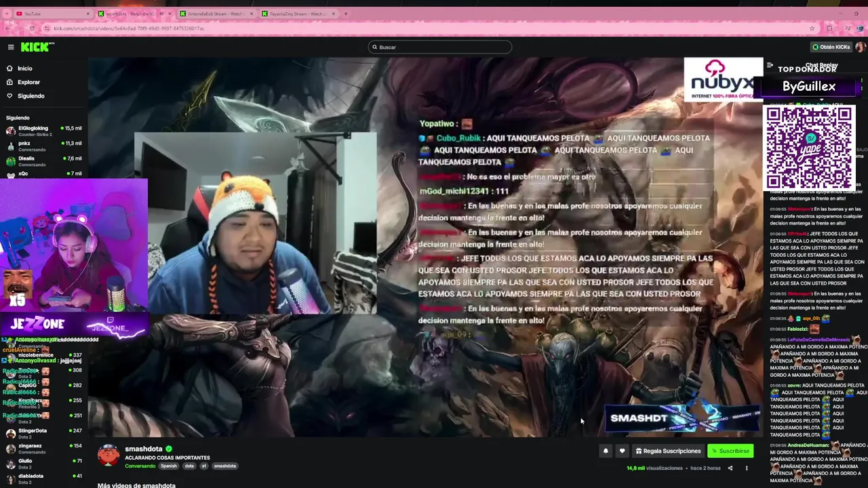Screen dimensions: 868x488
Task: Click 'ACLARANDO COSAS IMPORTANTES' stream title
Action: click(x=167, y=457)
